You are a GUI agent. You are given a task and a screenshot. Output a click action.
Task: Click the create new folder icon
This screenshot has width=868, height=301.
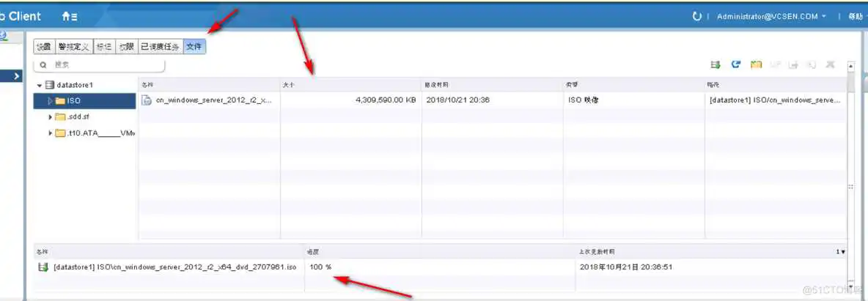click(x=756, y=64)
